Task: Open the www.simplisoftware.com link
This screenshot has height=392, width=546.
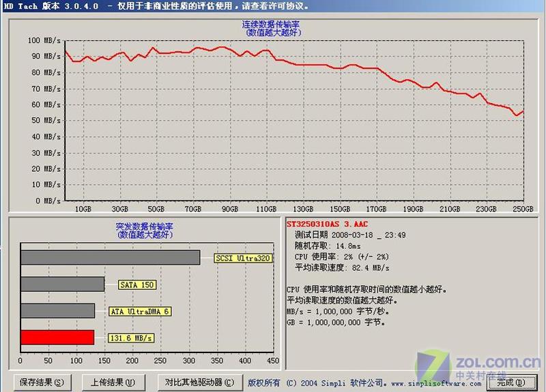Action: pyautogui.click(x=436, y=383)
